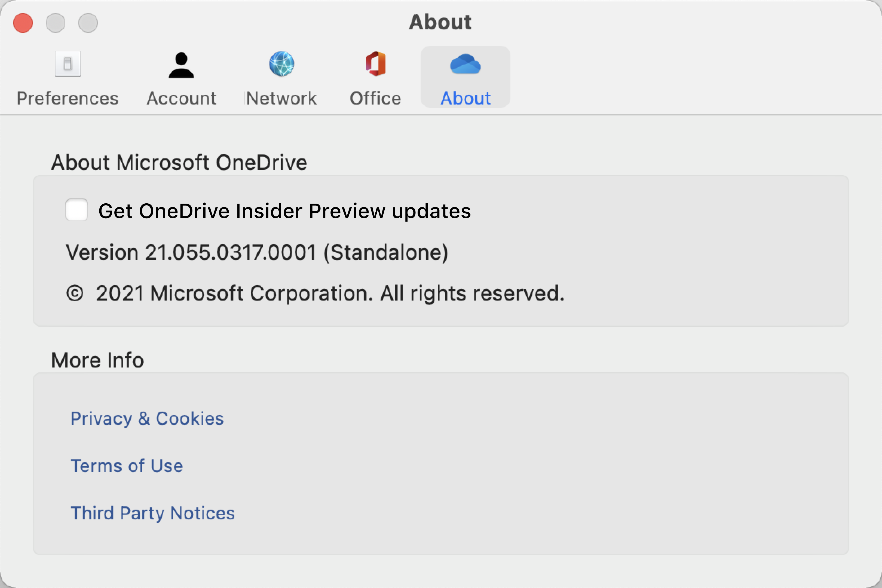Open Network globe icon
Viewport: 882px width, 588px height.
click(282, 64)
